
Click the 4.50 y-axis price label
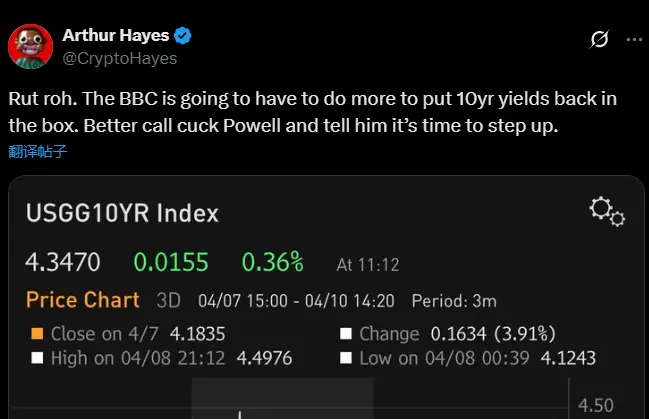pos(597,406)
